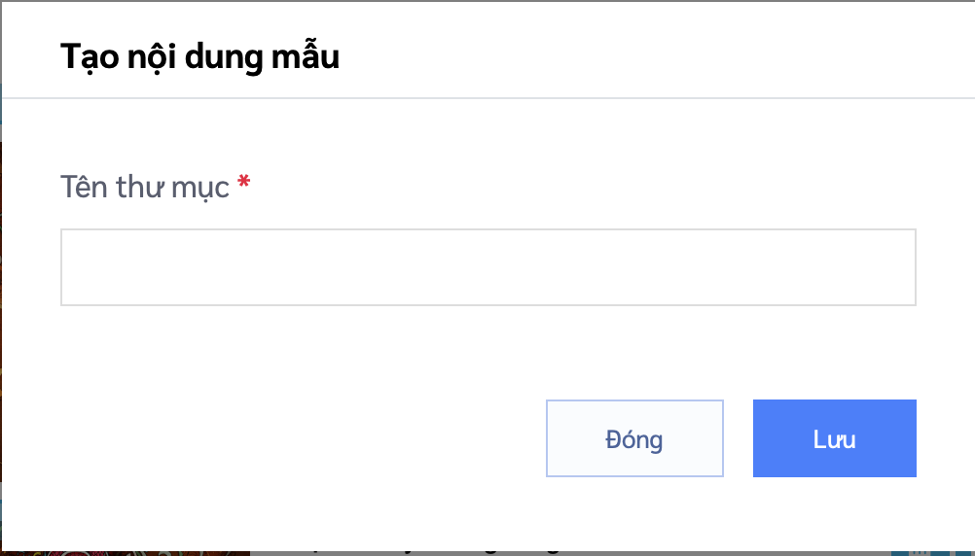
Task: Click the empty dialog area above the buttons
Action: (488, 352)
